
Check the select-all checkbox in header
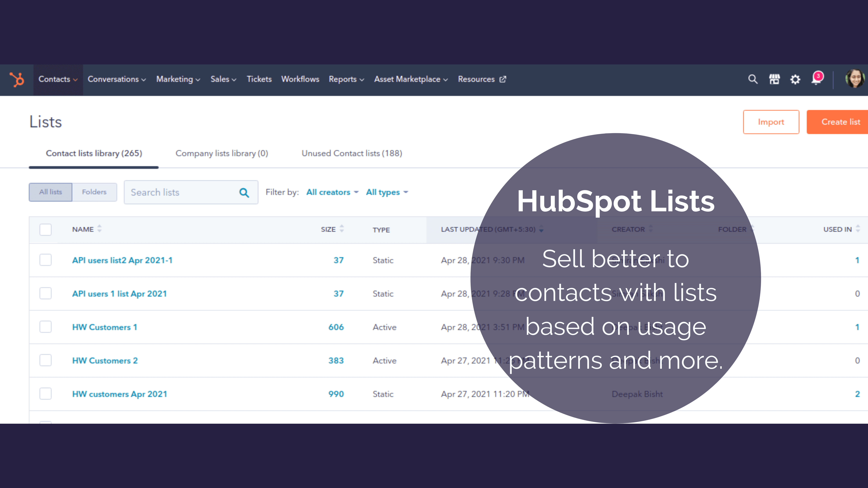(x=46, y=230)
